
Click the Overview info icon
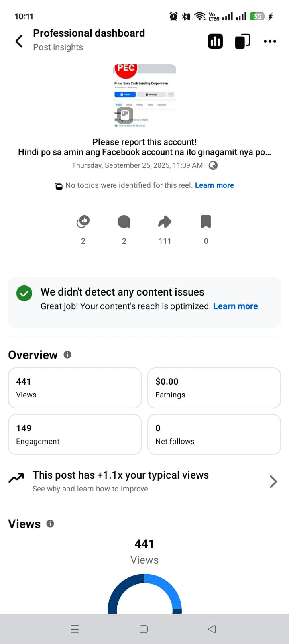(x=67, y=355)
